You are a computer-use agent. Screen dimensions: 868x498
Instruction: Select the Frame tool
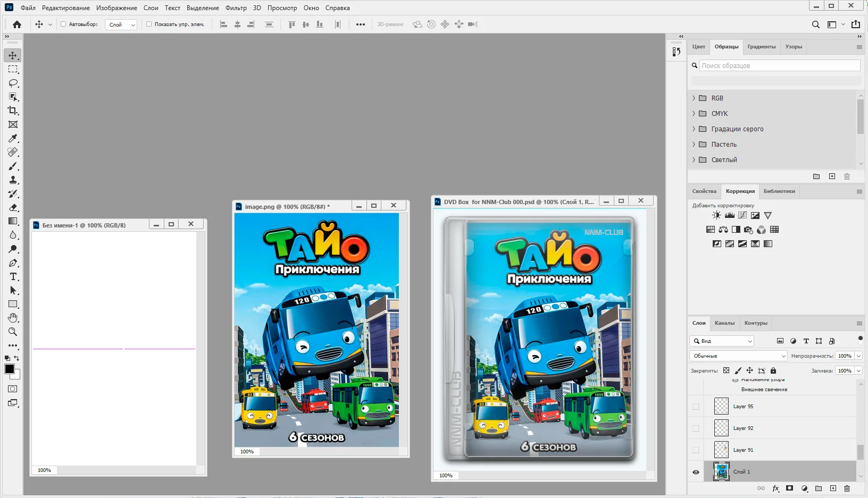coord(13,124)
